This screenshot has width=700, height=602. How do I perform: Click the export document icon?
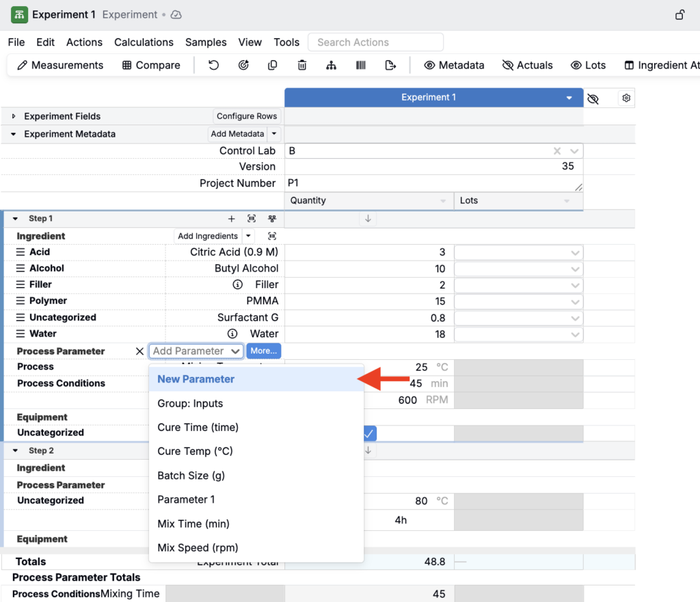pos(390,65)
